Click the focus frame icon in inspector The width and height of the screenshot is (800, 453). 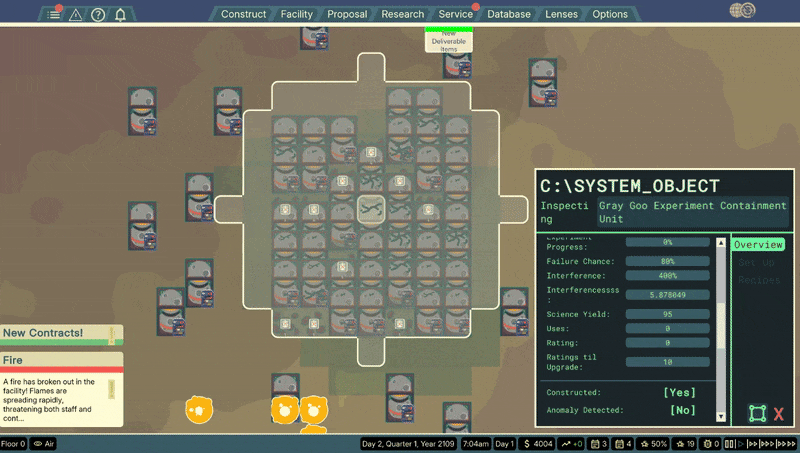(x=758, y=413)
